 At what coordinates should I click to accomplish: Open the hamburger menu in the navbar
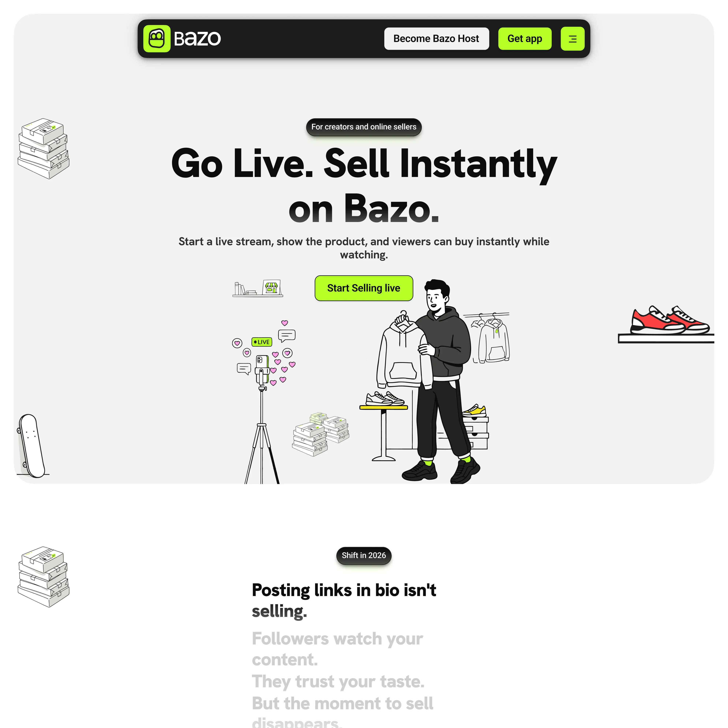coord(572,38)
